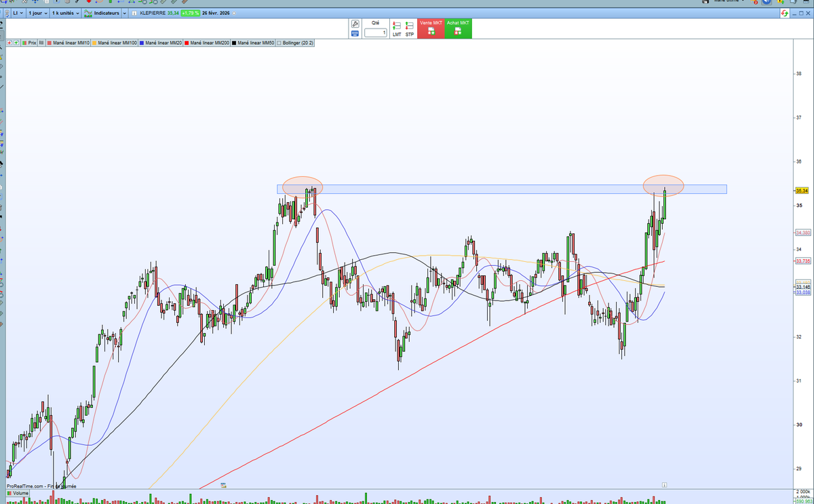
Task: Open the '1 k unités' history dropdown
Action: [65, 13]
